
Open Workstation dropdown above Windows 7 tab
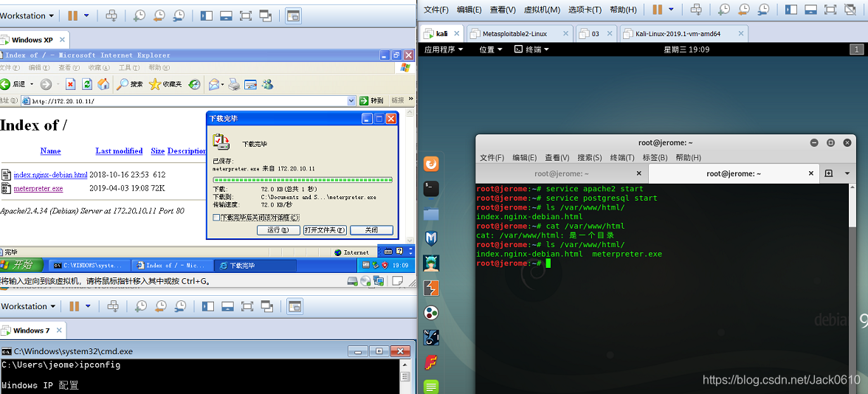tap(28, 306)
